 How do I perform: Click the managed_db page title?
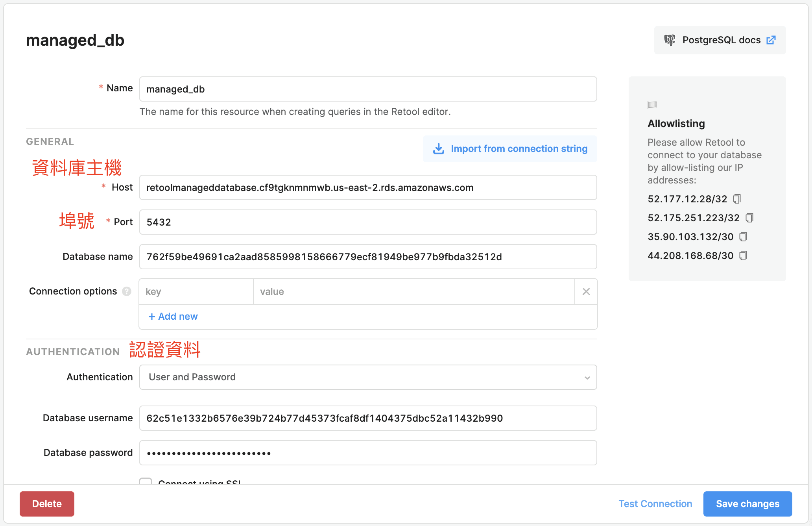tap(75, 40)
